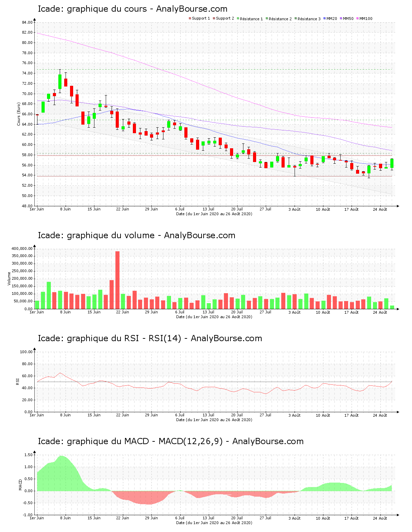Click the 400,000.00 value on volume axis
412x532 pixels.
pyautogui.click(x=22, y=248)
